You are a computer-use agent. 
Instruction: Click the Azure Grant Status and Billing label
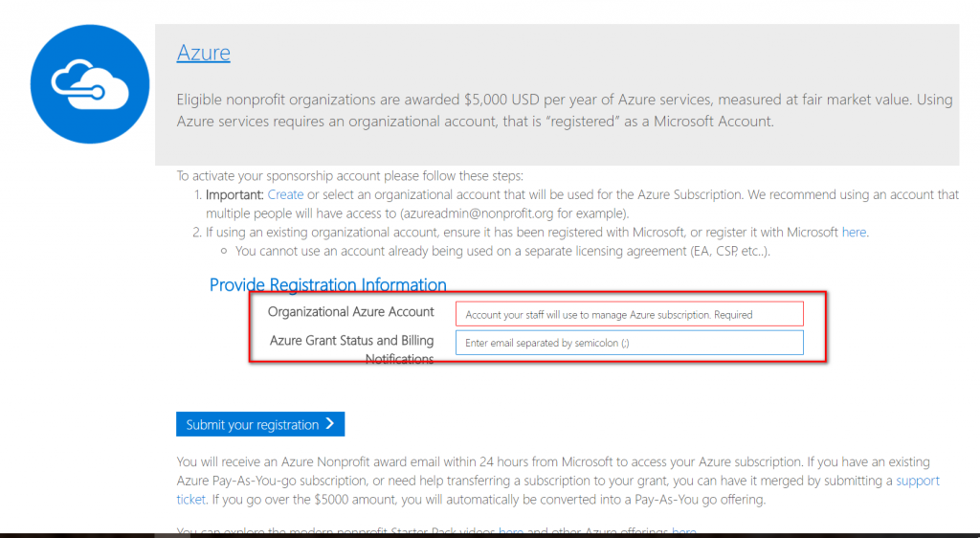[351, 349]
